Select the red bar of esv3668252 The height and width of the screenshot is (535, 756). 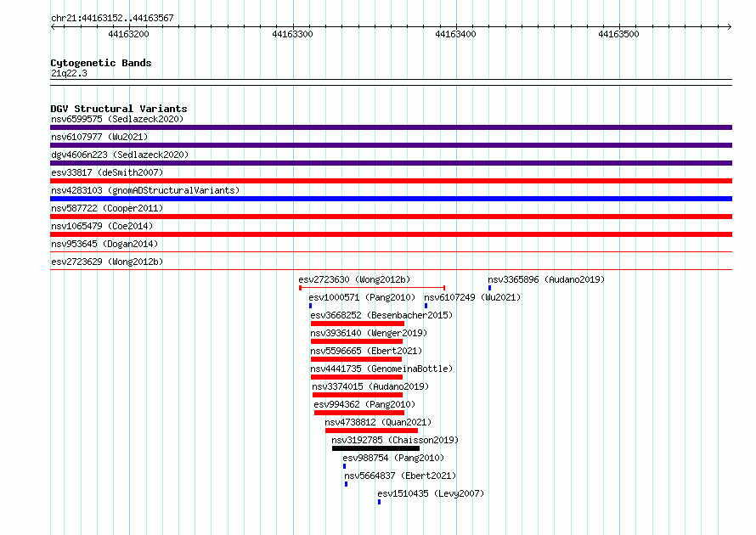pyautogui.click(x=358, y=324)
